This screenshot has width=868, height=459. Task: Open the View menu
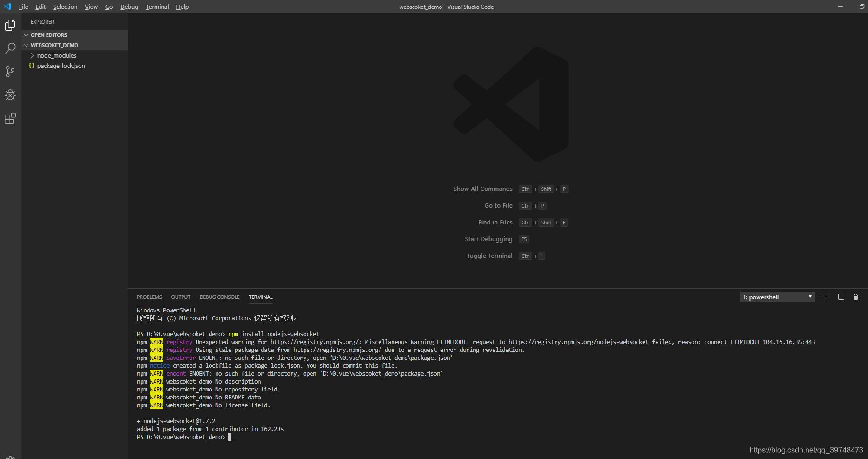pyautogui.click(x=91, y=7)
